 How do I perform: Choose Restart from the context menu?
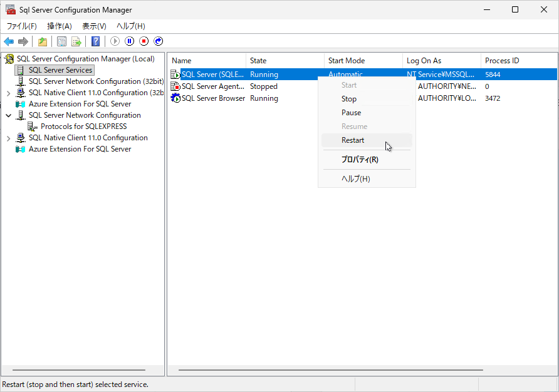[353, 140]
